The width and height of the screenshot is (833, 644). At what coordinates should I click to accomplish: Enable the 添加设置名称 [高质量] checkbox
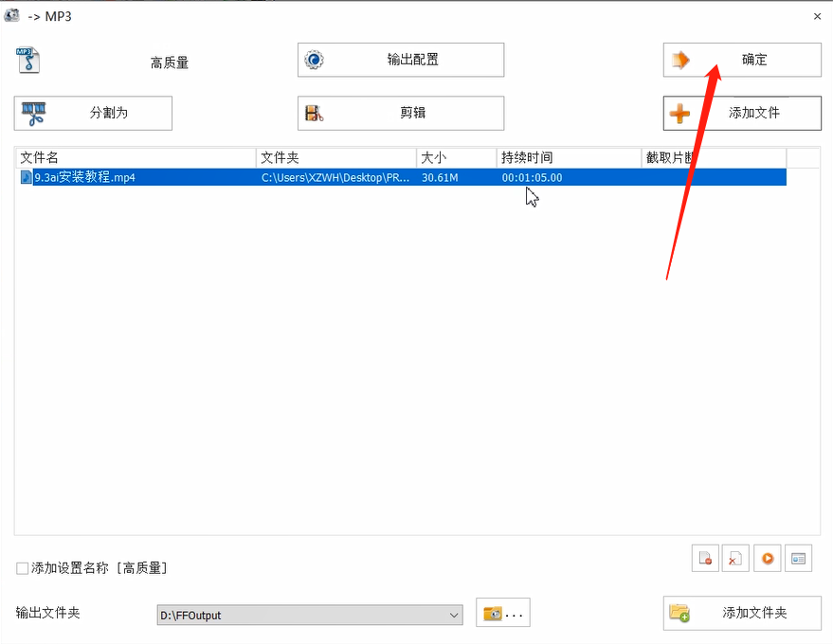tap(21, 567)
